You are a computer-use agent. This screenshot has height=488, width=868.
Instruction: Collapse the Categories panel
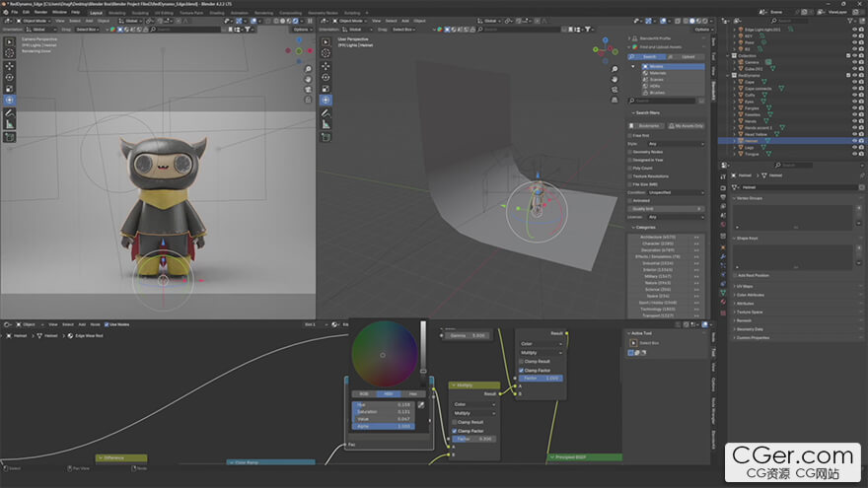coord(633,228)
